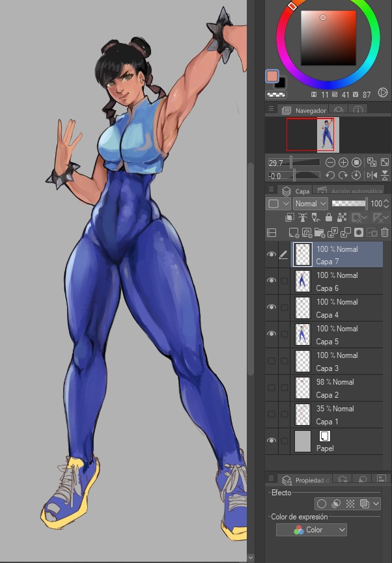Open the ruler visibility dropdown
The width and height of the screenshot is (392, 563).
380,217
